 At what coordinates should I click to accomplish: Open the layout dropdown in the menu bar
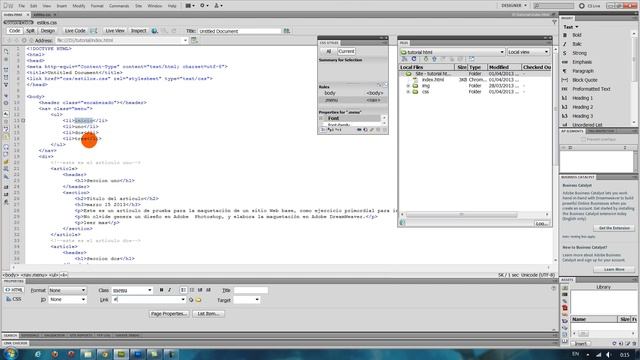coord(190,6)
